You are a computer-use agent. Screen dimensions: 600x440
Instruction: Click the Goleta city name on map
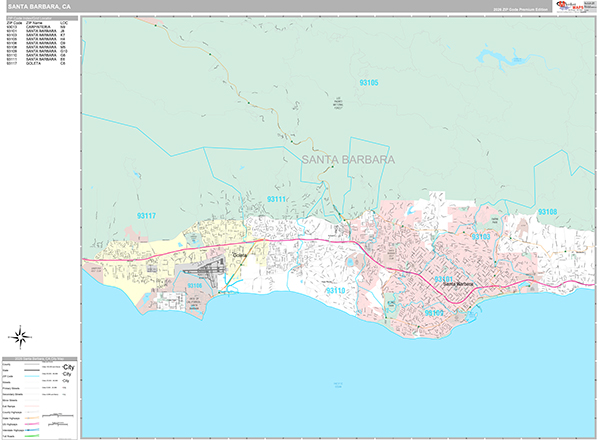tap(239, 256)
